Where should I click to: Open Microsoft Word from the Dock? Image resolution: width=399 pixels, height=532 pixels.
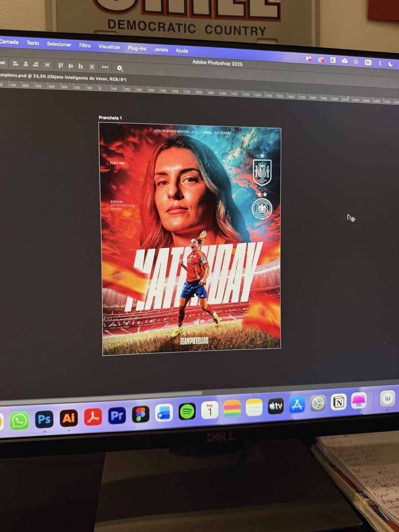(164, 413)
